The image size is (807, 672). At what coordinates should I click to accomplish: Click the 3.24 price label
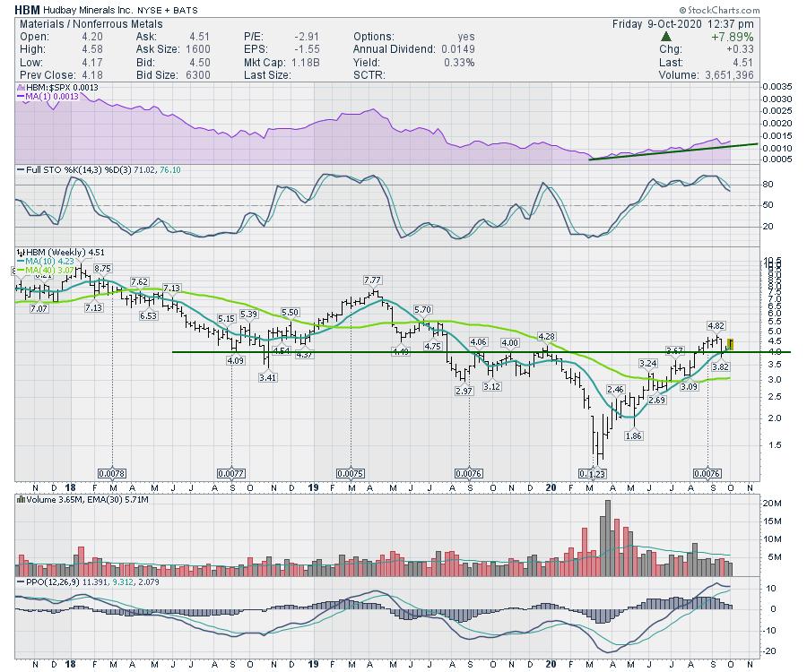tap(648, 364)
